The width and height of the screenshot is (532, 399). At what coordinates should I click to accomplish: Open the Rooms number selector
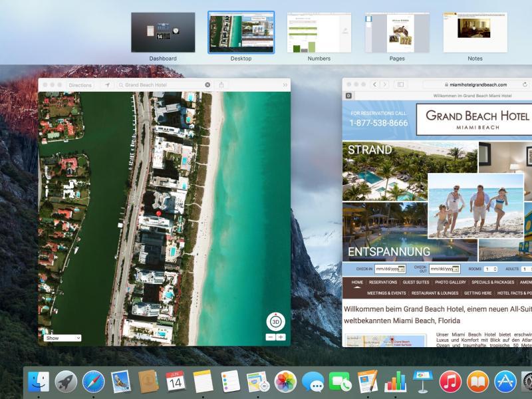coord(491,269)
